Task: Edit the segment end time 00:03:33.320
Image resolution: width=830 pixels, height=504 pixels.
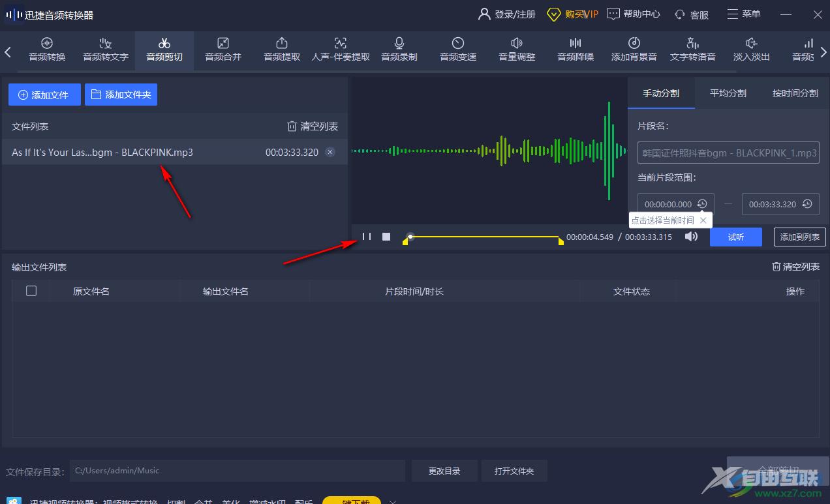Action: pyautogui.click(x=773, y=204)
